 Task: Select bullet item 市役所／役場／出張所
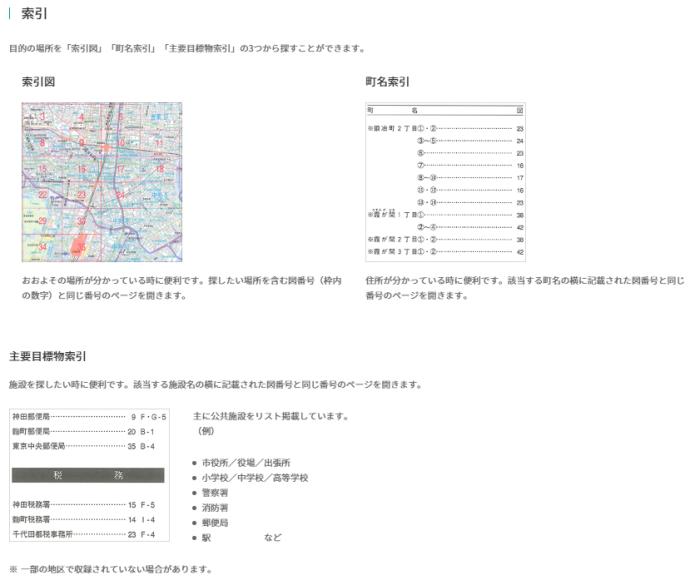[x=246, y=463]
